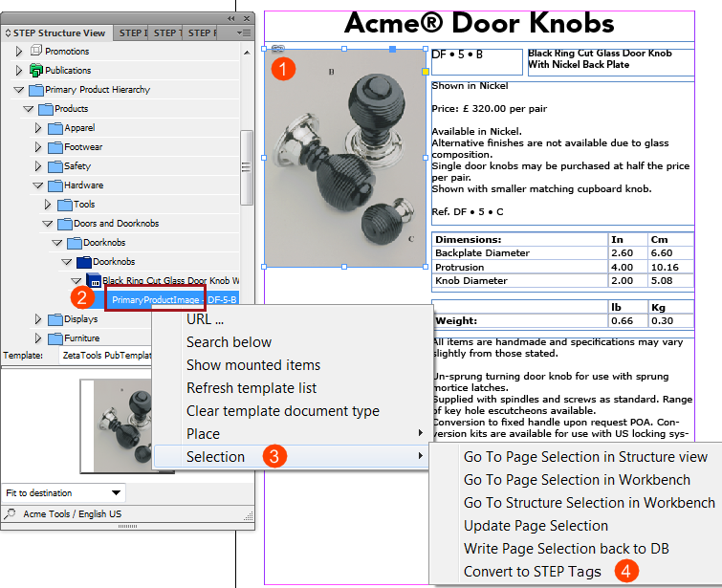This screenshot has height=588, width=722.
Task: Click the green Publications icon
Action: [x=36, y=70]
